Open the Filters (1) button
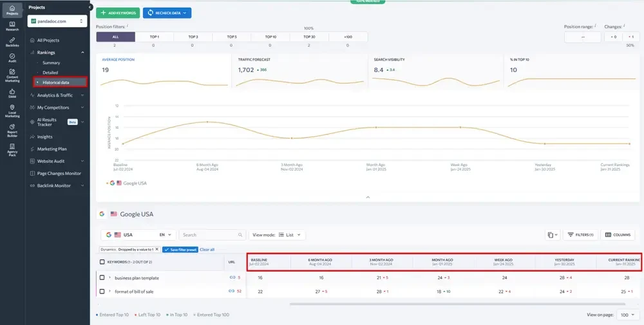 pyautogui.click(x=580, y=235)
